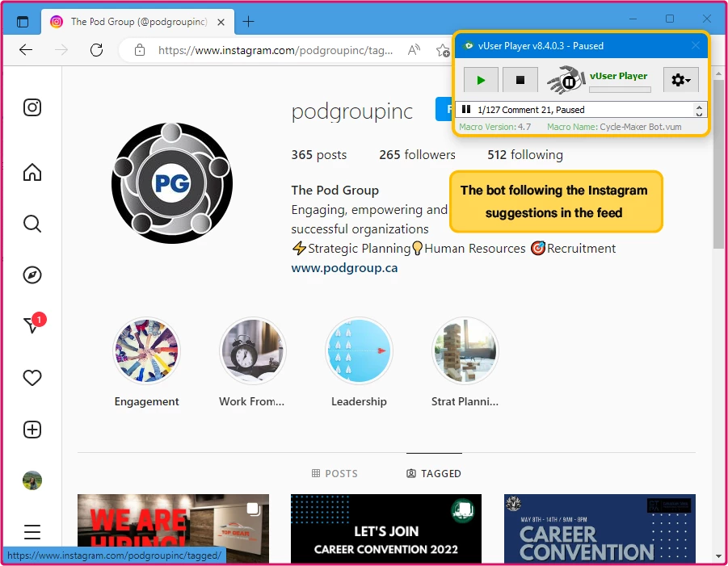Click the podgroupinc username heading

pos(351,111)
